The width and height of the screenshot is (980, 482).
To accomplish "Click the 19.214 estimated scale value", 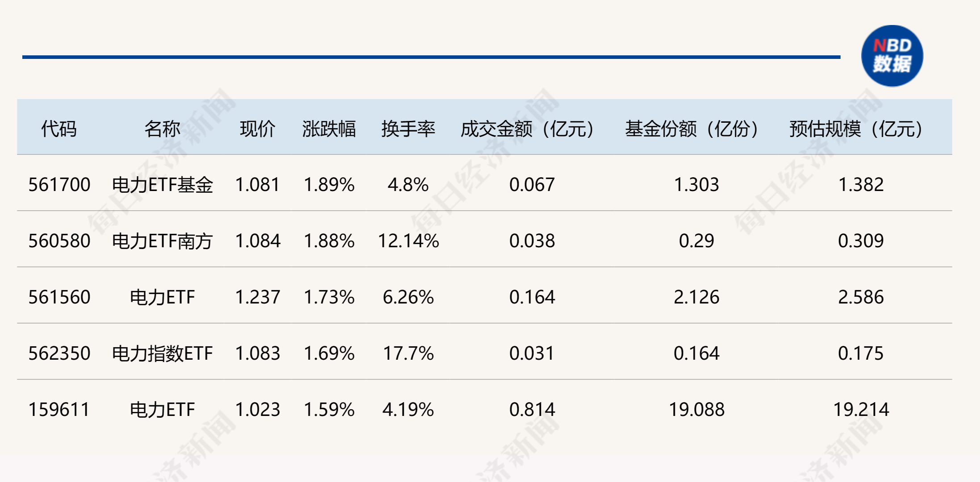I will (861, 409).
